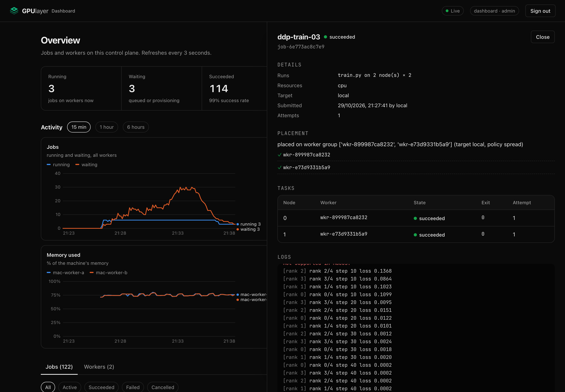Click job ID job-6e773ac8c7e9

tap(301, 47)
